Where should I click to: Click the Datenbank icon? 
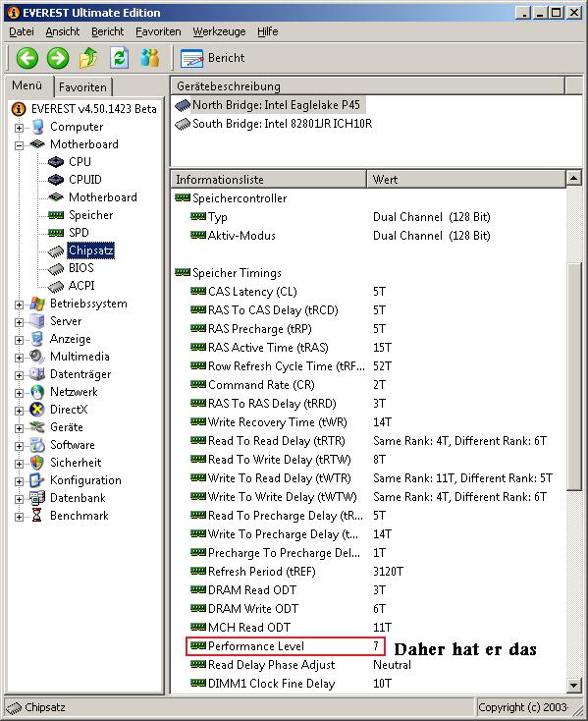coord(36,498)
